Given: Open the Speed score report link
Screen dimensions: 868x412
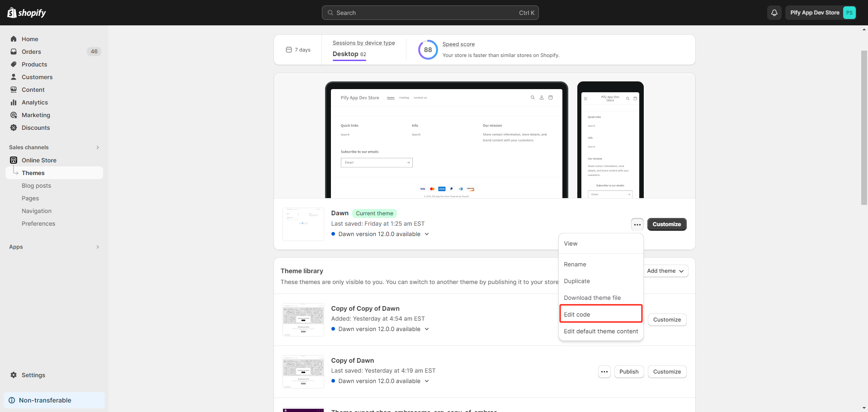Looking at the screenshot, I should click(458, 44).
